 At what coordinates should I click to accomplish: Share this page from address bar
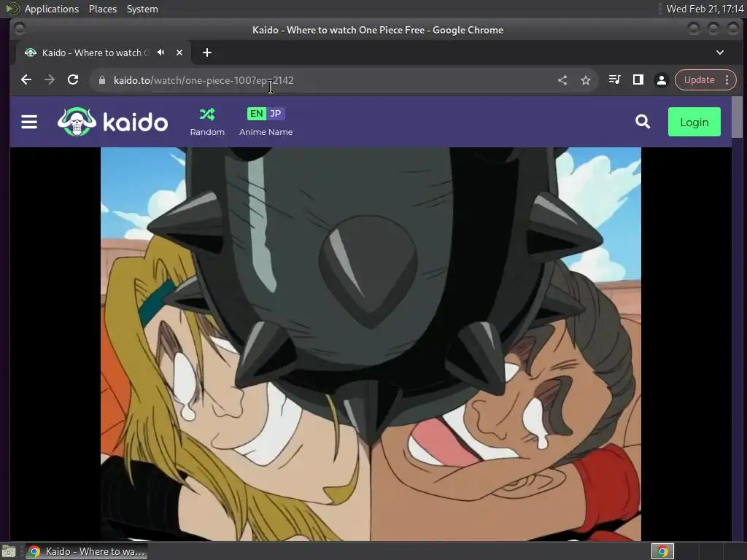point(562,80)
